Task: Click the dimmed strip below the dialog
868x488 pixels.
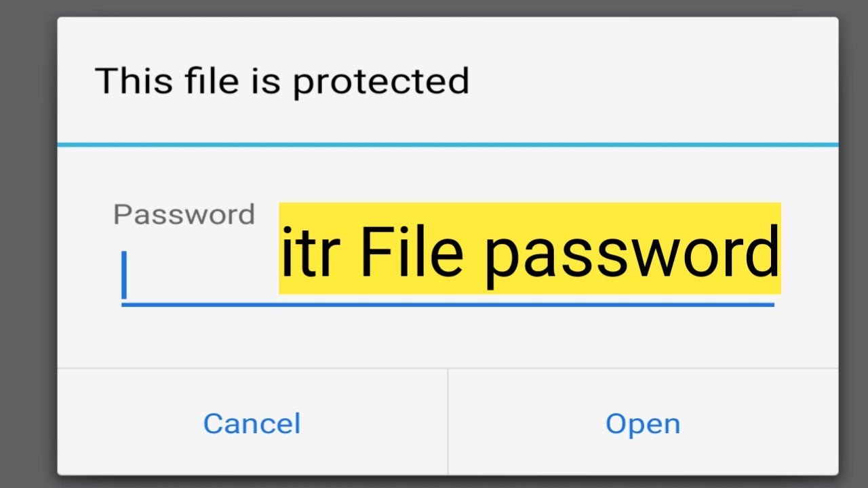Action: tap(434, 482)
